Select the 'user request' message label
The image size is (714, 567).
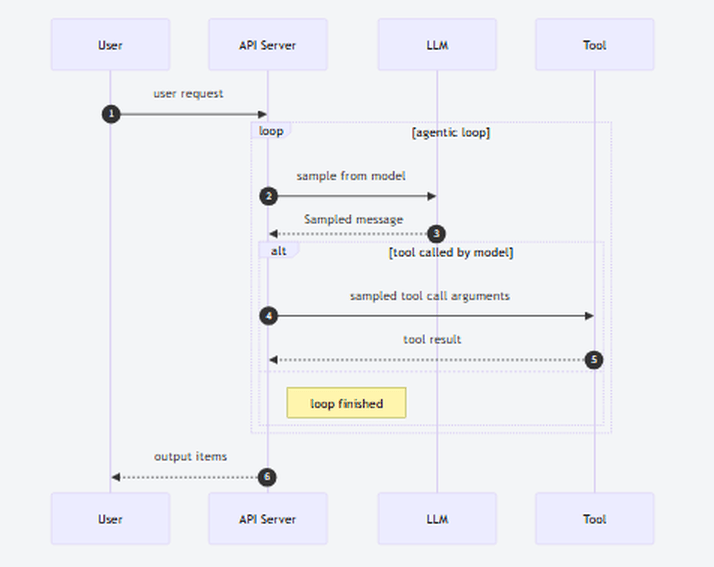point(188,94)
